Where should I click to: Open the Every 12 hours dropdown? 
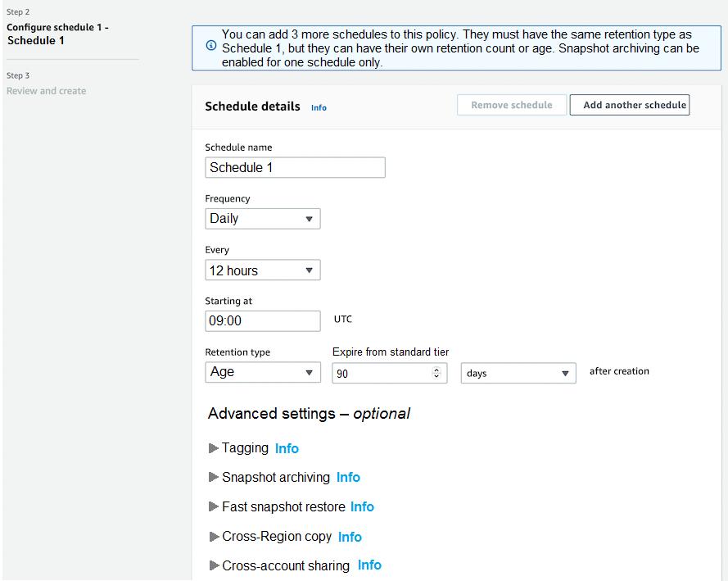click(262, 270)
